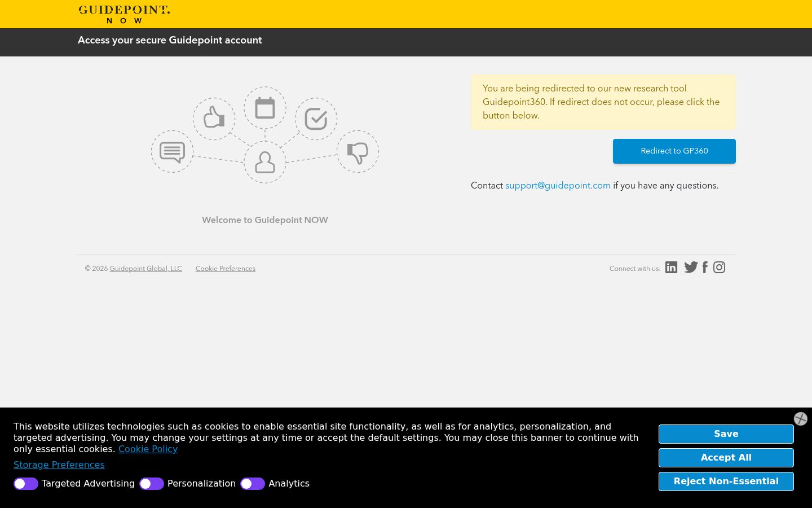The width and height of the screenshot is (812, 508).
Task: Open Cookie Preferences footer link
Action: (x=226, y=269)
